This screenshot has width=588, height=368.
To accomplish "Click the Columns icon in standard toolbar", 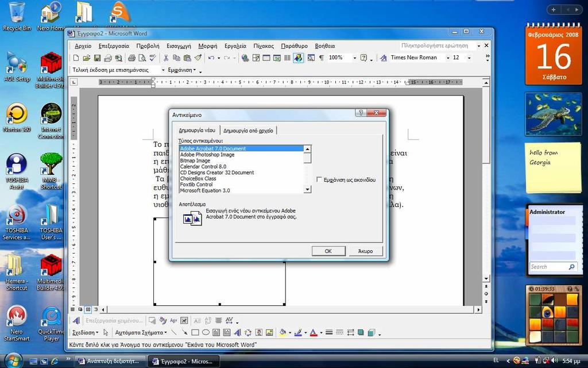I will coord(287,58).
